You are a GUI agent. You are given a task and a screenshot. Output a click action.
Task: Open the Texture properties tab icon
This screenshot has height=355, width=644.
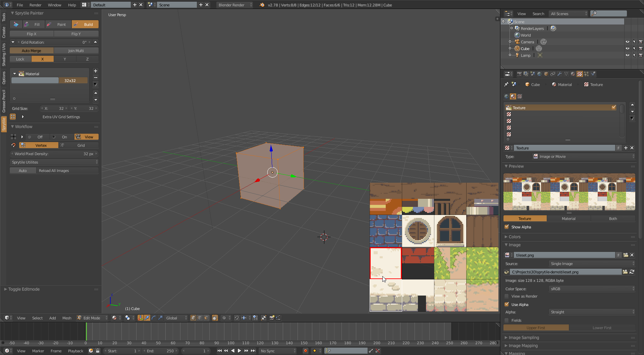point(580,74)
